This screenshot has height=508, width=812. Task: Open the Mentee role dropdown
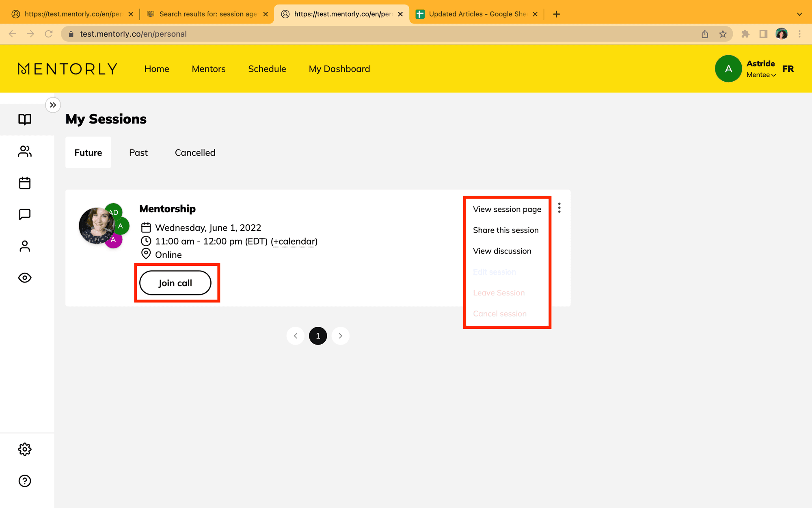pyautogui.click(x=761, y=75)
